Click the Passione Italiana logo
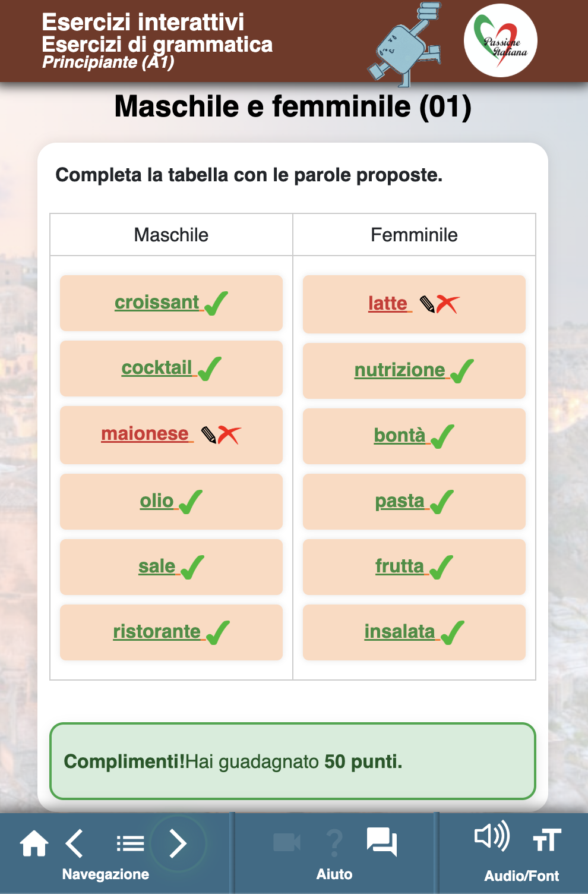The width and height of the screenshot is (588, 894). (x=501, y=40)
